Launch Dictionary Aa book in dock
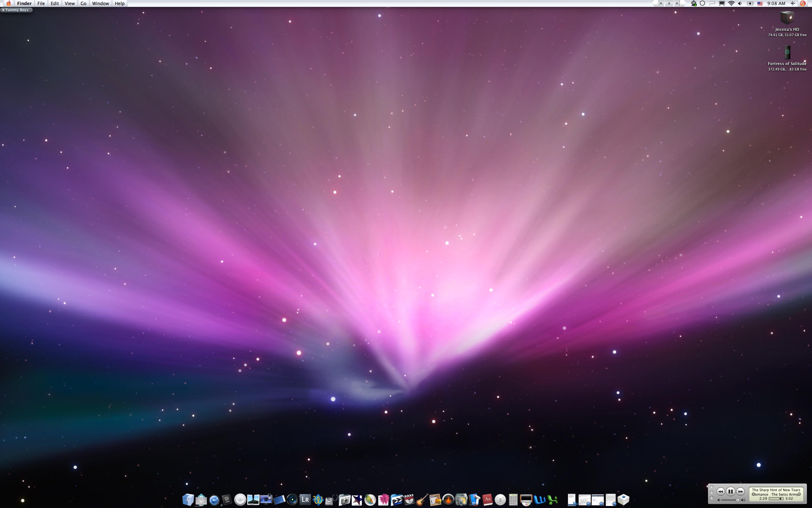 [488, 500]
